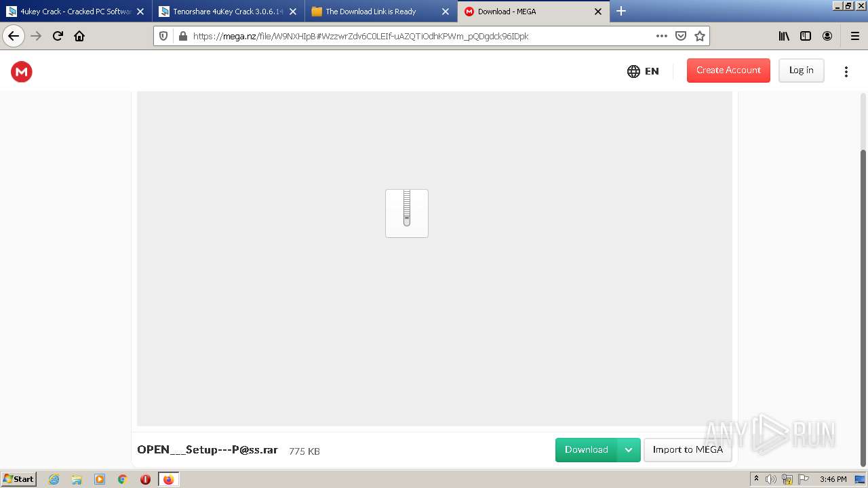Open the red Opera taskbar icon
868x488 pixels.
145,479
